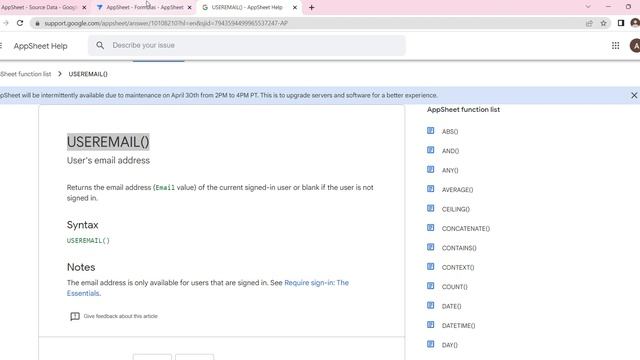Image resolution: width=640 pixels, height=360 pixels.
Task: Click the article icon beside AVERAGE()
Action: 431,189
